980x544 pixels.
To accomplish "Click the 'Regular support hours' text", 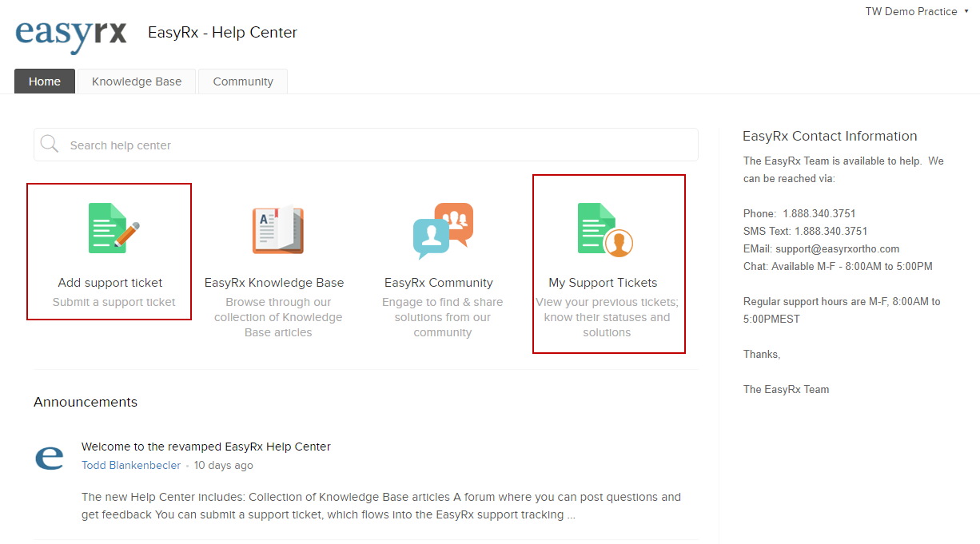I will coord(842,310).
